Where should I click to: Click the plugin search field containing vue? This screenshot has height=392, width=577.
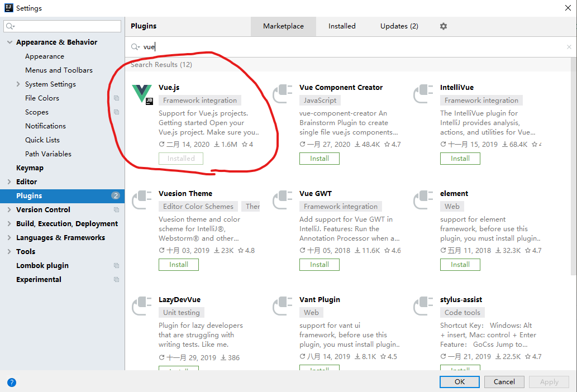pyautogui.click(x=350, y=47)
